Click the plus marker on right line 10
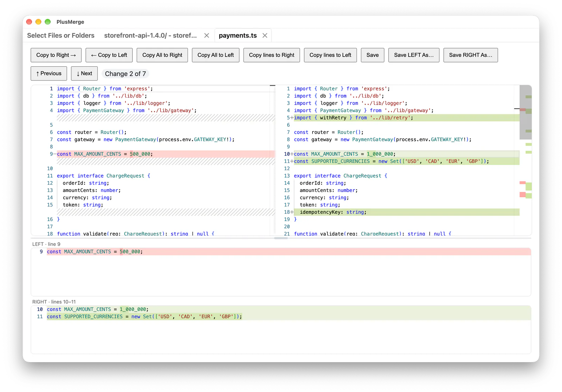 click(x=292, y=154)
